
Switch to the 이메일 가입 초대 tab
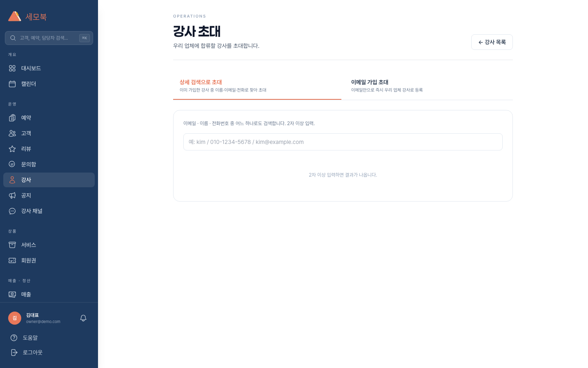tap(427, 85)
